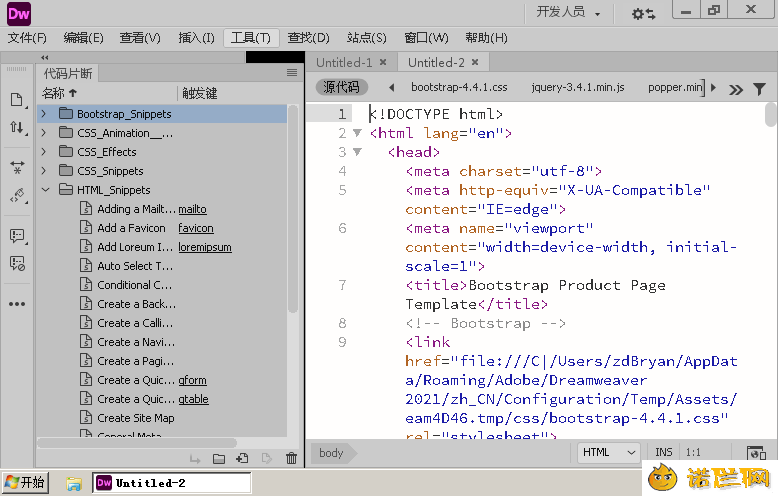Open related file bootstrap-4.4.1.css
The height and width of the screenshot is (496, 778).
(x=459, y=87)
